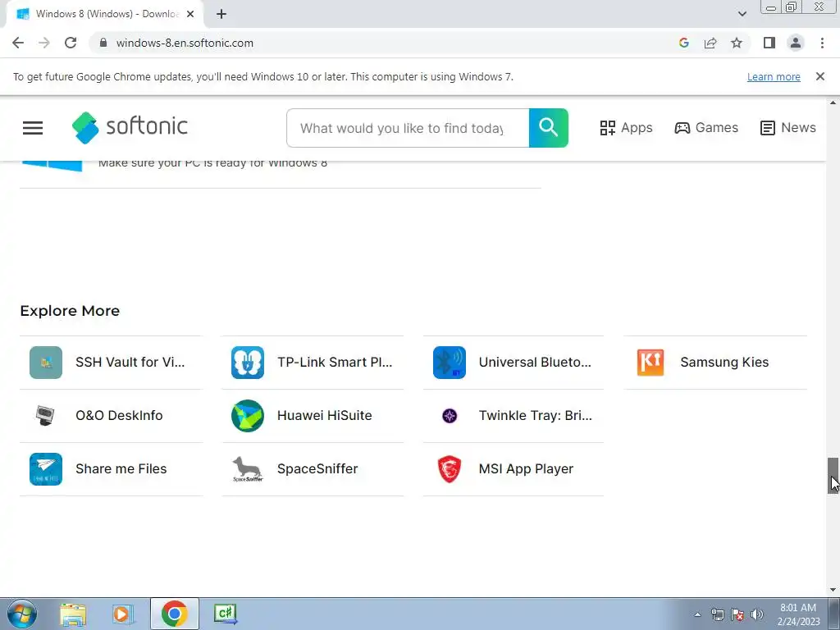Open SpaceSniffer link

[x=317, y=469]
